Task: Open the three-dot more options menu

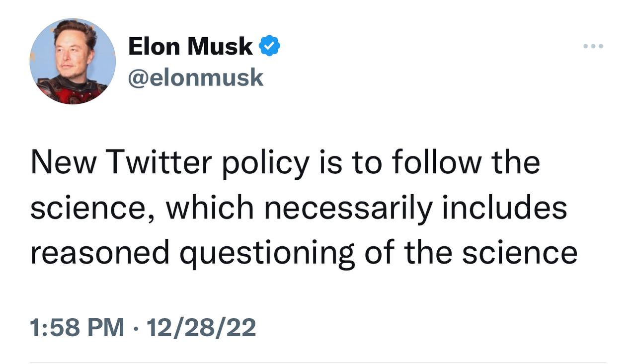Action: point(593,46)
